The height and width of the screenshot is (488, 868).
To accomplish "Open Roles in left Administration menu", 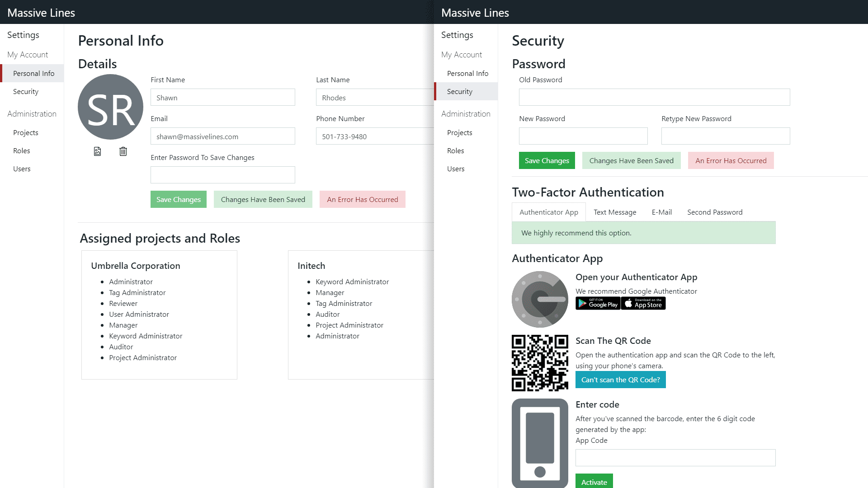I will pos(22,151).
